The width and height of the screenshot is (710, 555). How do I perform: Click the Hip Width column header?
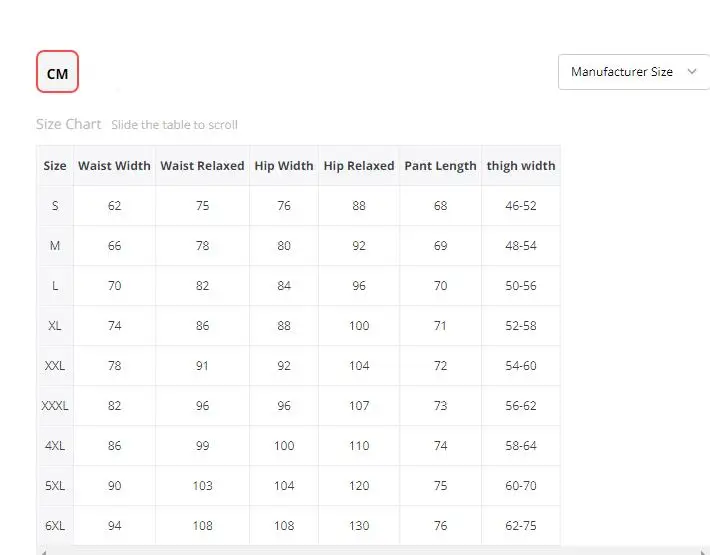pos(284,166)
